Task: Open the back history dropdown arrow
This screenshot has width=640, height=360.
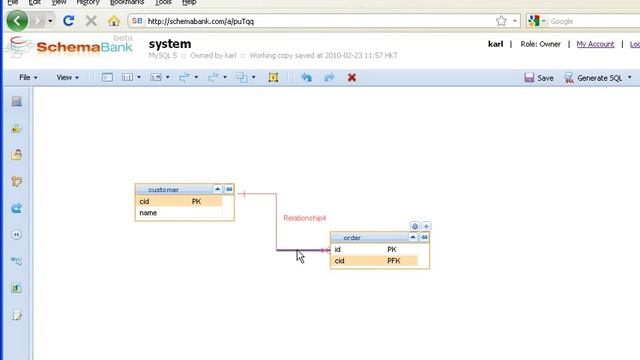Action: [50, 21]
